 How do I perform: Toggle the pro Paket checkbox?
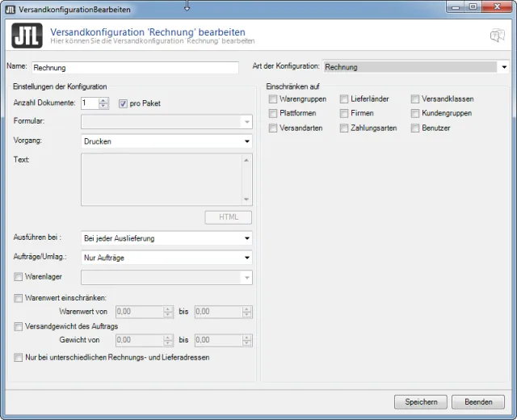tap(123, 103)
